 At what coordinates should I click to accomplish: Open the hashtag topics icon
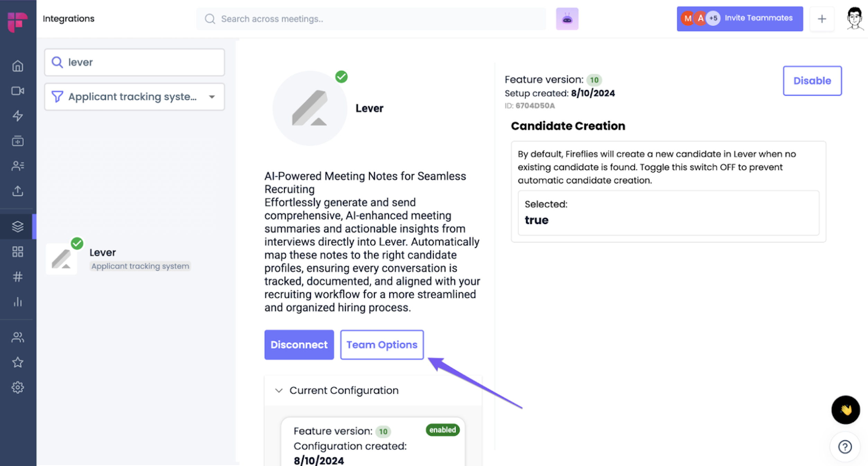click(x=18, y=277)
